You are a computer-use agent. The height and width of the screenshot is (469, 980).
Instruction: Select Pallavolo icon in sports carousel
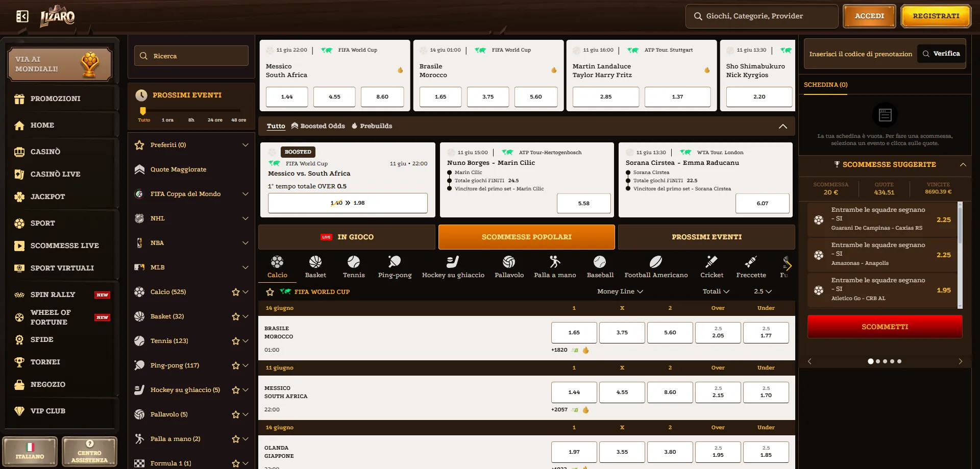pyautogui.click(x=509, y=267)
